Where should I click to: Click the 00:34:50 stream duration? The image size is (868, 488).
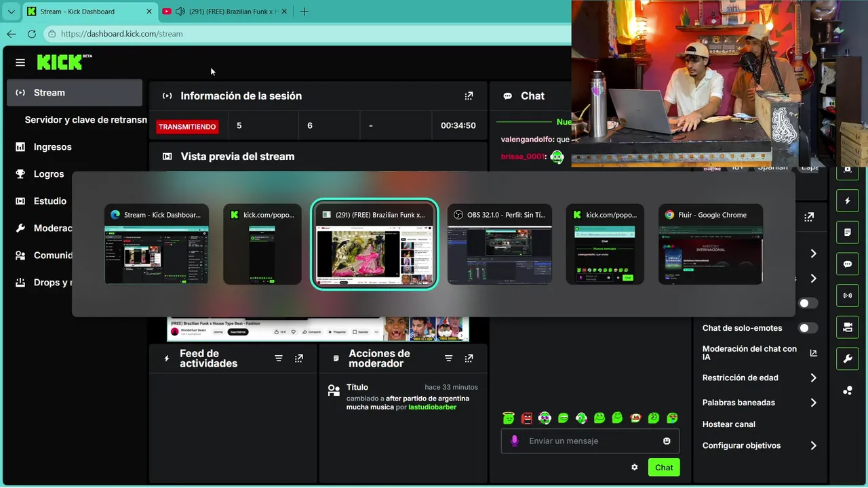pos(458,126)
